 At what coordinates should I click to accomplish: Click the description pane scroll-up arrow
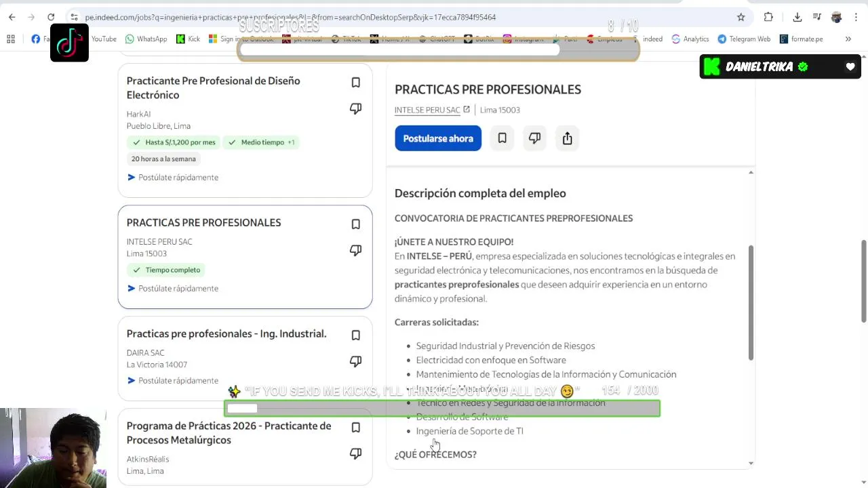(x=751, y=173)
